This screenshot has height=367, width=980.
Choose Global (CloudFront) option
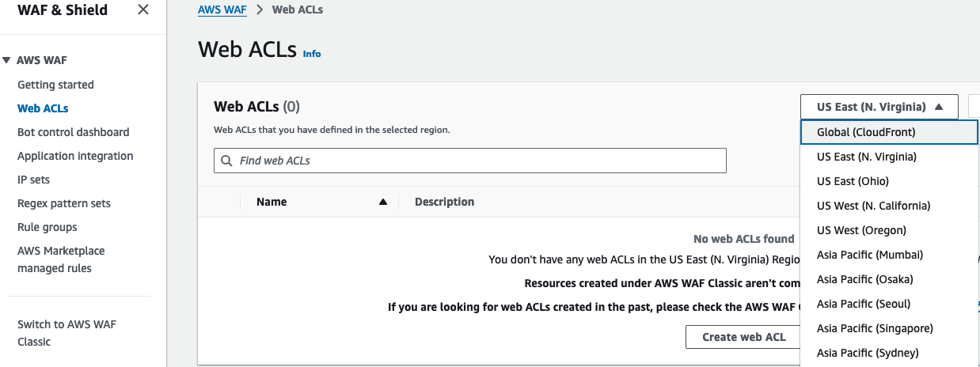click(890, 132)
